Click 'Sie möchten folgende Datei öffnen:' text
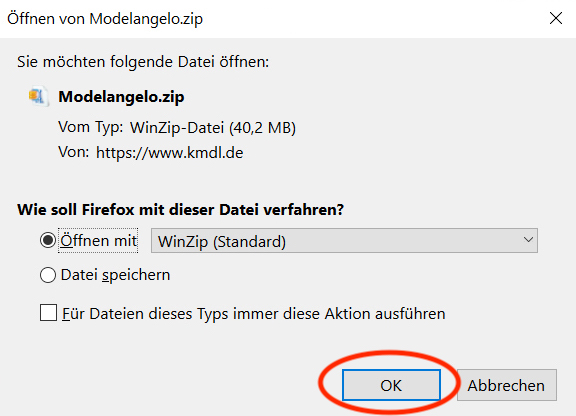The height and width of the screenshot is (416, 576). (143, 62)
